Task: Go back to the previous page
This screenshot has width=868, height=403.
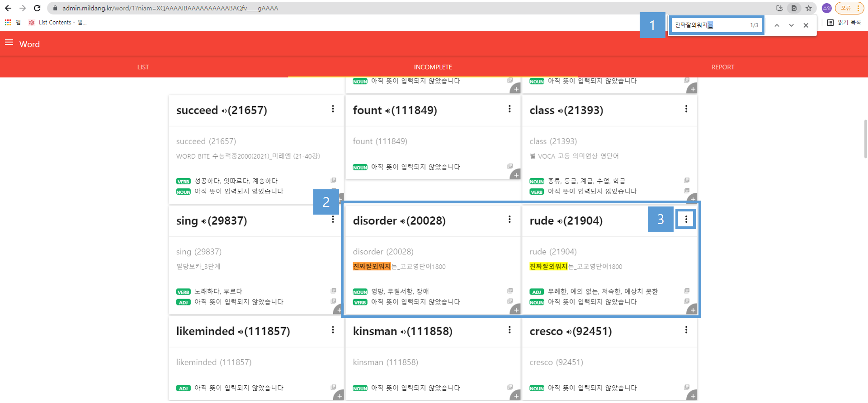Action: tap(8, 8)
